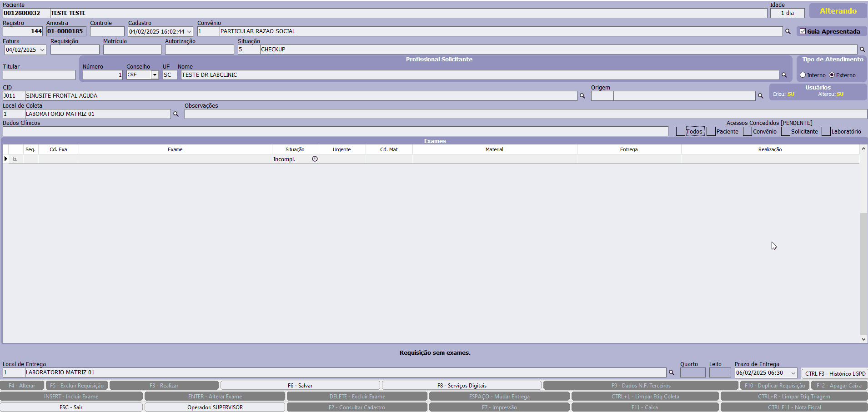Image resolution: width=868 pixels, height=412 pixels.
Task: Click the clock icon beside Incompl. status
Action: [315, 159]
